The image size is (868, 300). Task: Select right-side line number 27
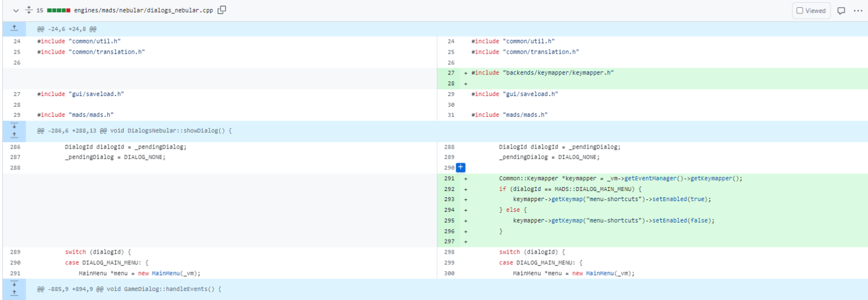click(450, 73)
